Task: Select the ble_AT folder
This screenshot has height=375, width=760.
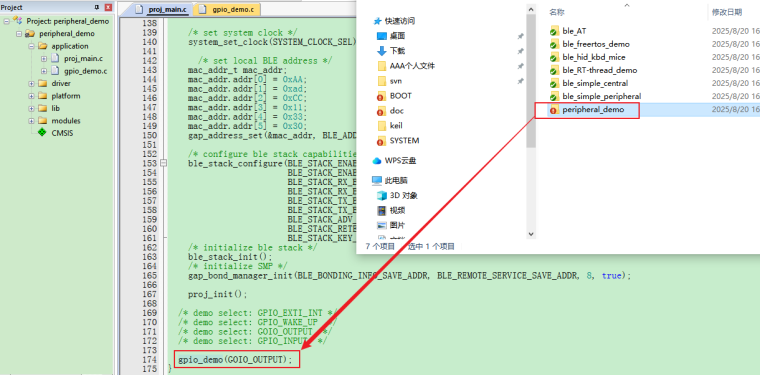Action: click(574, 31)
